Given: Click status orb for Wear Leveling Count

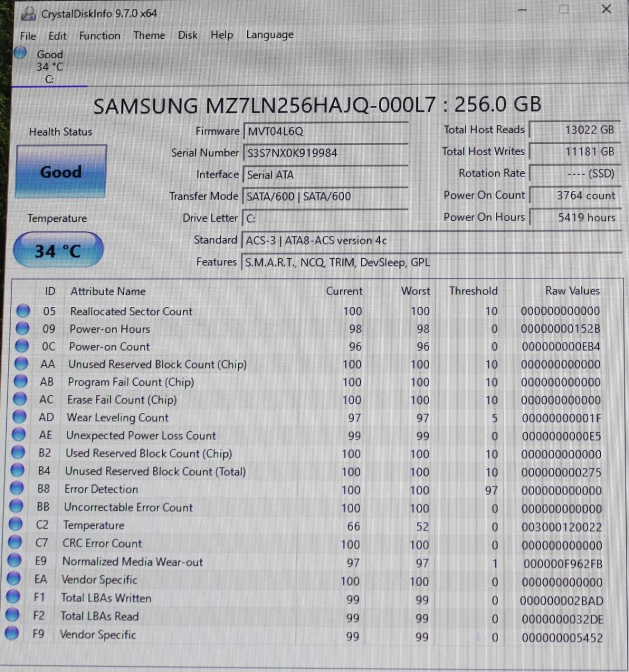Looking at the screenshot, I should (20, 417).
